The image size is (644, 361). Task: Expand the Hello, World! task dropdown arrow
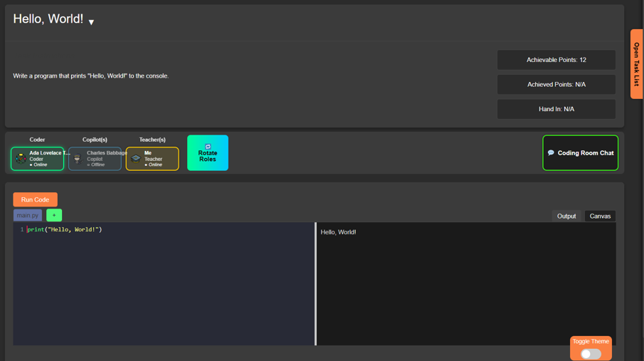pos(91,22)
